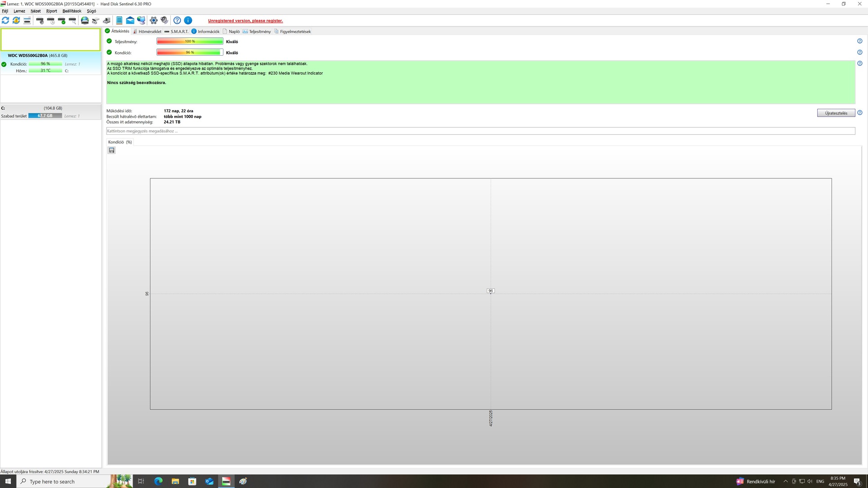Open the gear configuration toolbar icon
This screenshot has width=868, height=488.
[154, 21]
